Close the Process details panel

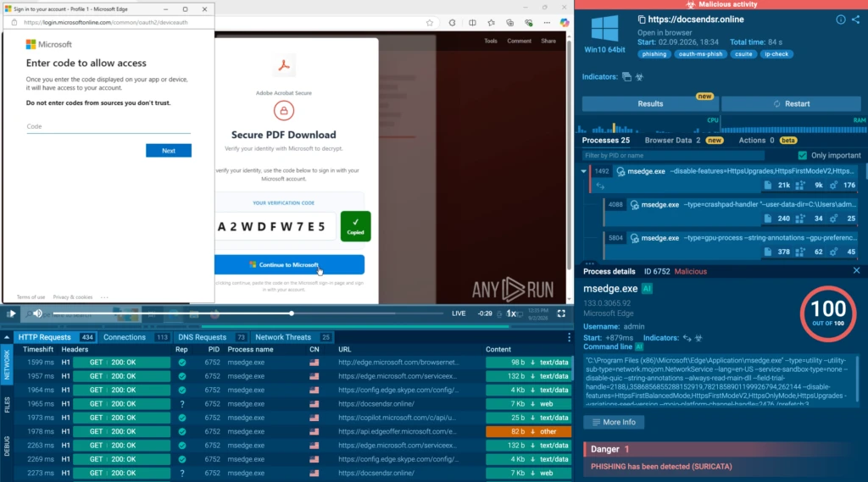[856, 270]
